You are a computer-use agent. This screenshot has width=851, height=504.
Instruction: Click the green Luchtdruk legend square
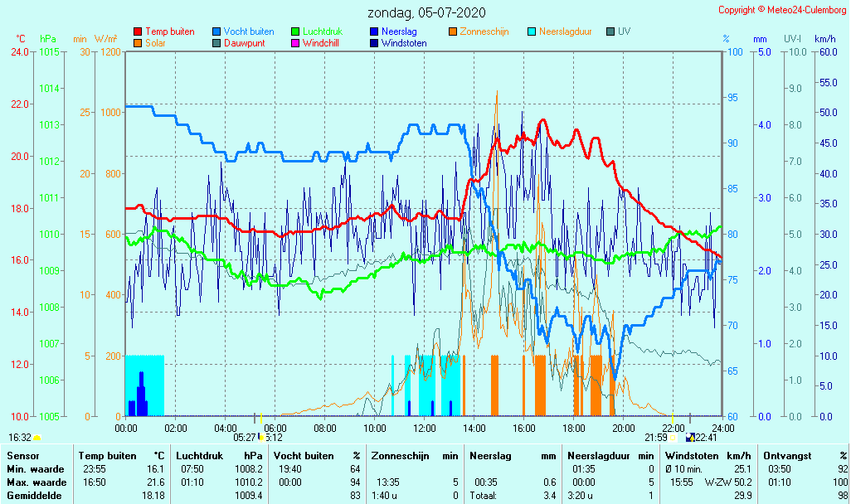(295, 32)
